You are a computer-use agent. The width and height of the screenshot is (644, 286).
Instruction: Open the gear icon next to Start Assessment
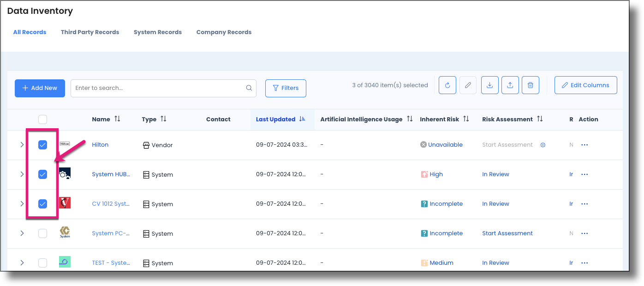pyautogui.click(x=543, y=145)
